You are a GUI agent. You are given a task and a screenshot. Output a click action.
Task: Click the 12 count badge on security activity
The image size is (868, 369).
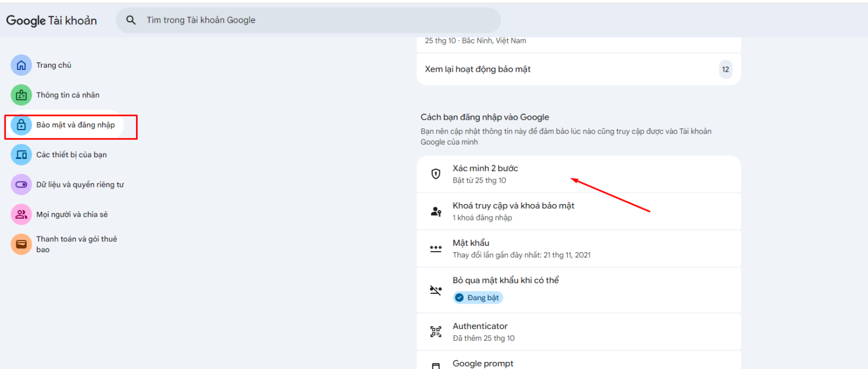725,69
